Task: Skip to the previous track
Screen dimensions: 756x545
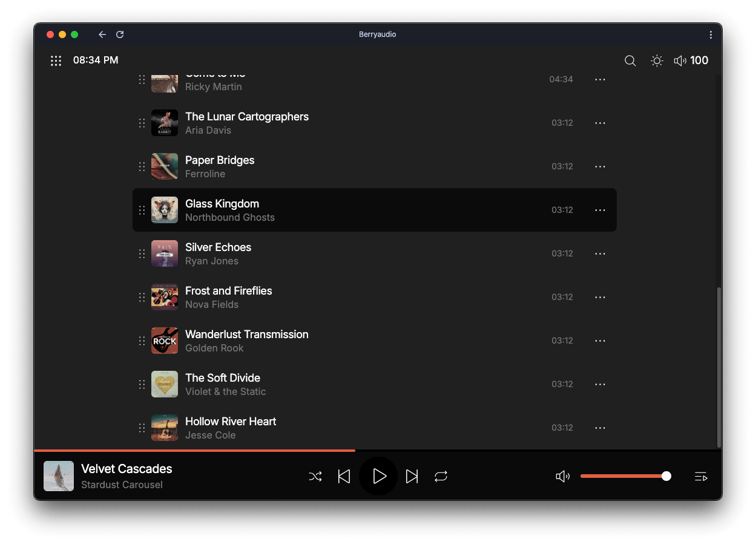Action: pyautogui.click(x=344, y=477)
